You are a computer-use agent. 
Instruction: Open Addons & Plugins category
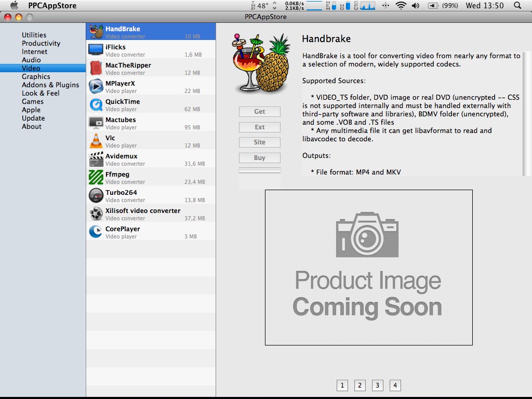click(x=50, y=85)
